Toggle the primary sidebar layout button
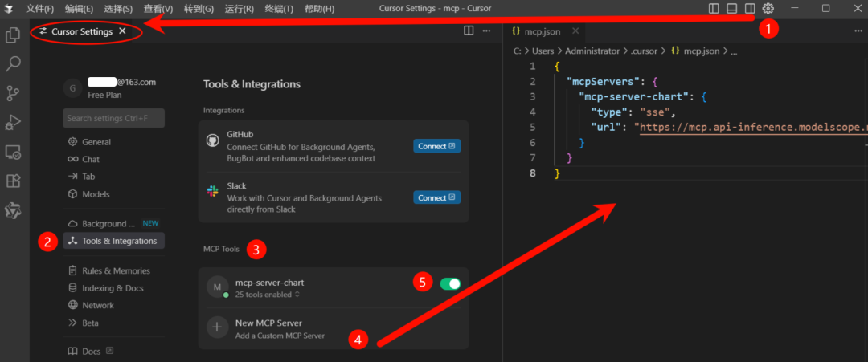Viewport: 868px width, 362px height. pos(714,9)
